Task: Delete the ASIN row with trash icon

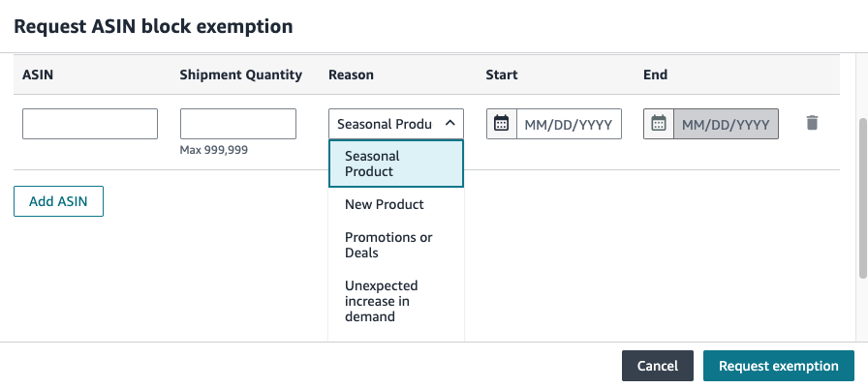Action: (x=812, y=123)
